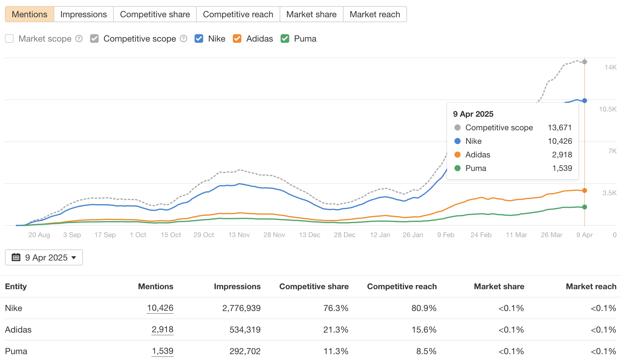This screenshot has width=621, height=364.
Task: Enable the Market scope checkbox
Action: tap(9, 38)
